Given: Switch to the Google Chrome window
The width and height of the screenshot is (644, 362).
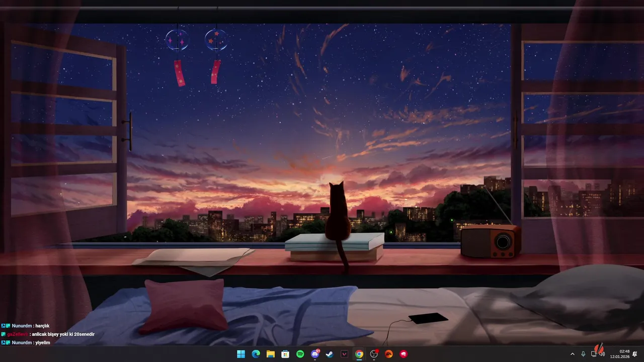Looking at the screenshot, I should (x=359, y=354).
